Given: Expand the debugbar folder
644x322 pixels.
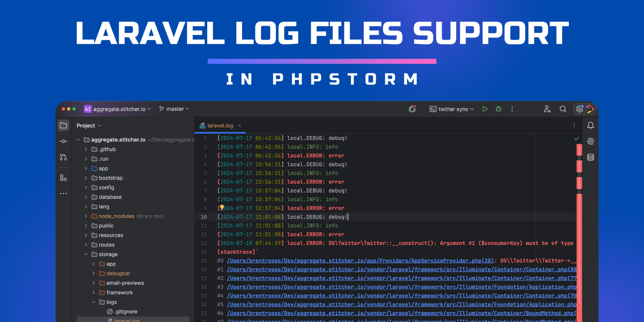Looking at the screenshot, I should point(93,273).
